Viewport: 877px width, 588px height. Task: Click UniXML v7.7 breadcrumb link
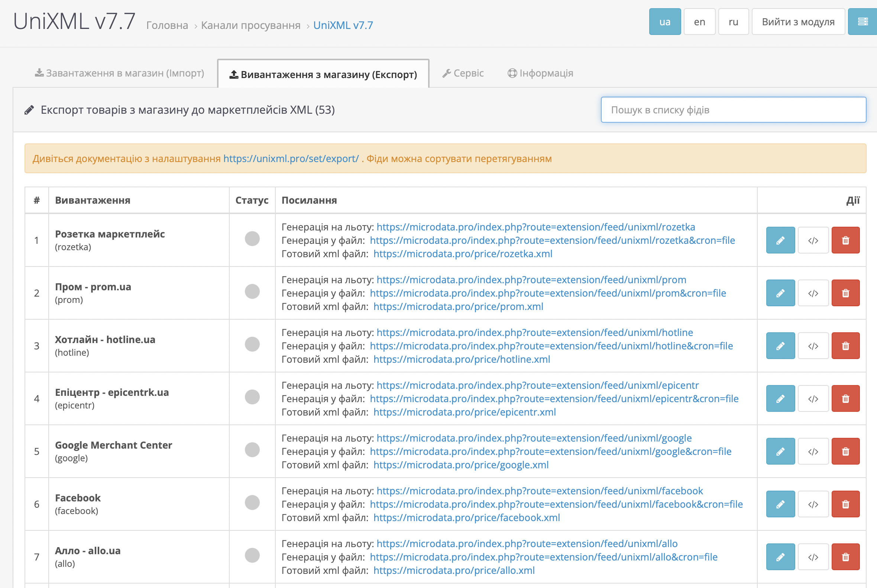[343, 25]
